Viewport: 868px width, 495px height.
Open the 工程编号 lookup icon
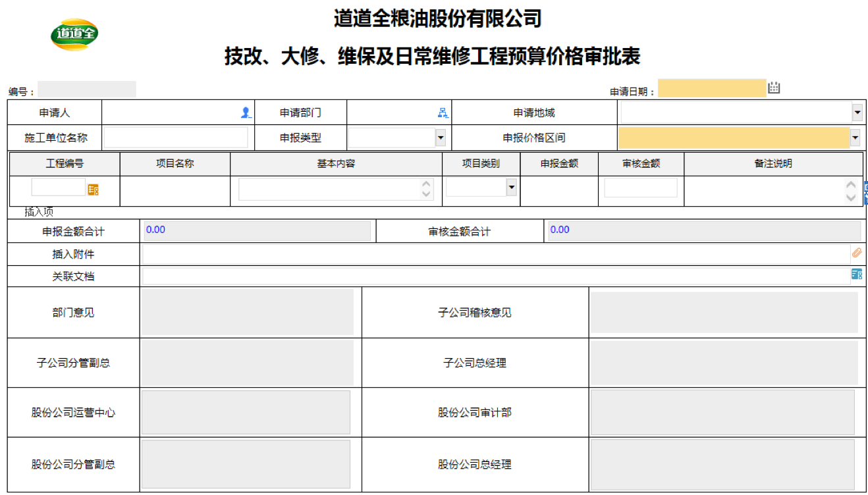[x=93, y=190]
